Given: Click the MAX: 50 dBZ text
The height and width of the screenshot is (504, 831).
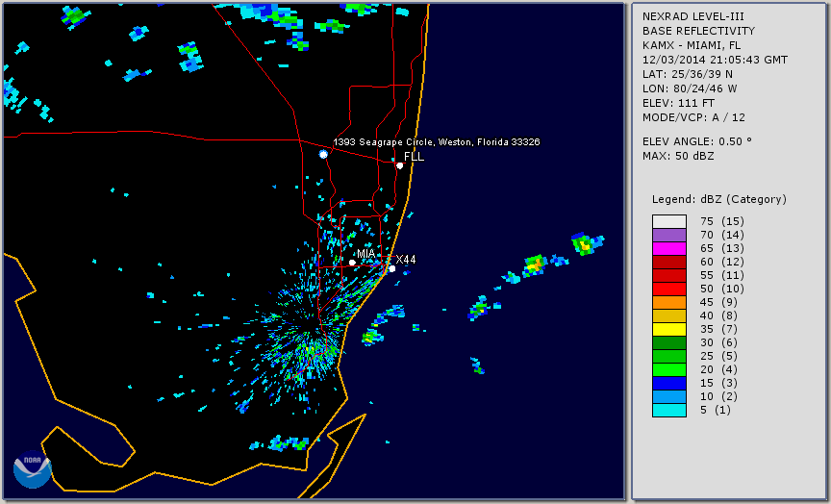Looking at the screenshot, I should coord(678,156).
